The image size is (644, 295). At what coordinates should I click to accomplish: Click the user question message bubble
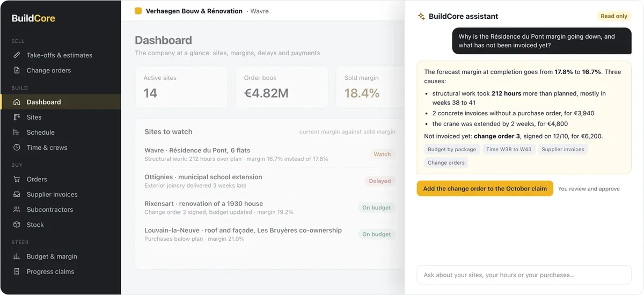coord(541,41)
